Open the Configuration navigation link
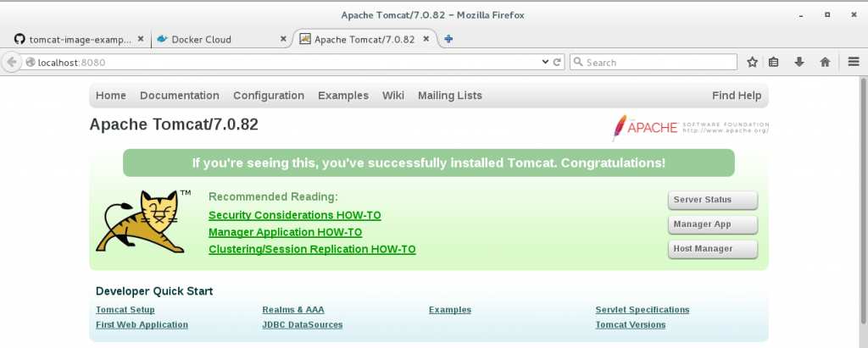868x348 pixels. [x=269, y=96]
